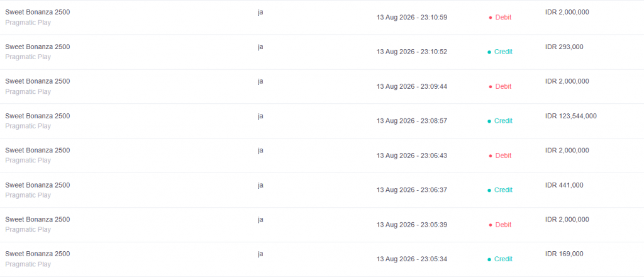Click the red Debit dot at 23:06:43
Viewport: 644px width, 277px height.
[491, 155]
